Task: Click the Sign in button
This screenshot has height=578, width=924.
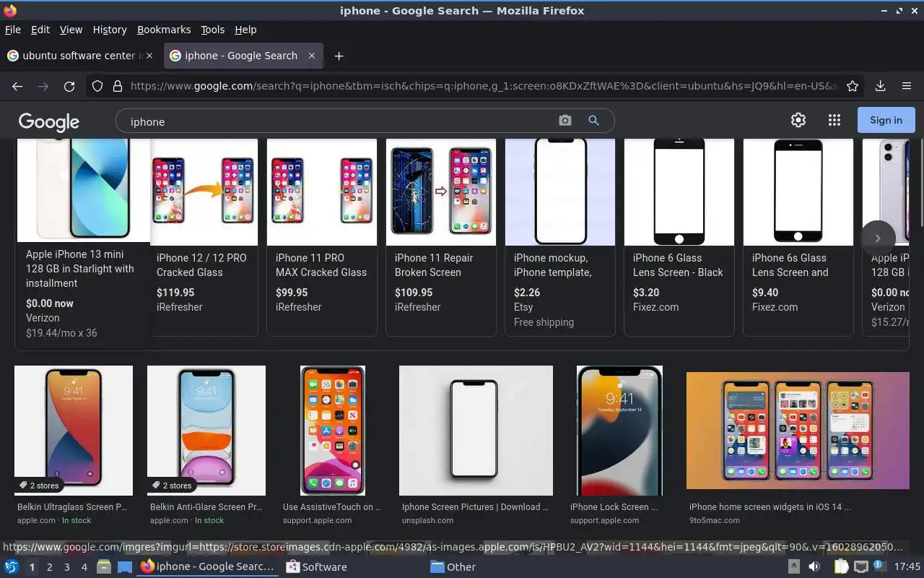Action: (x=886, y=120)
